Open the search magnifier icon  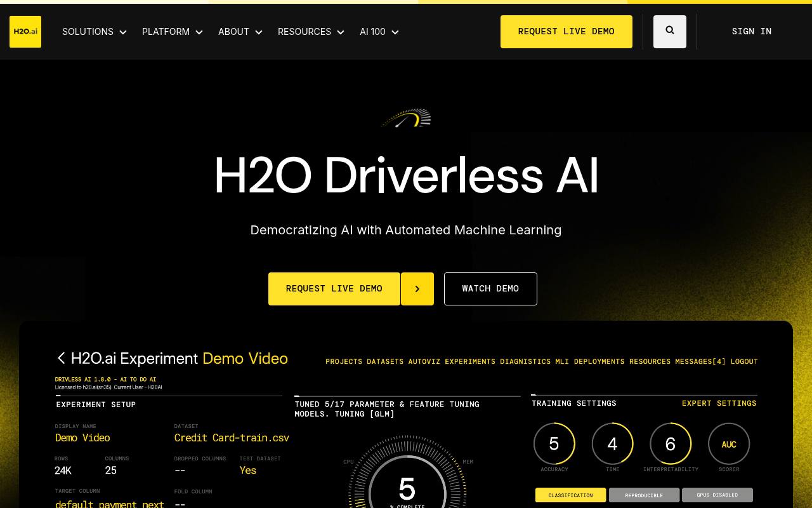670,31
